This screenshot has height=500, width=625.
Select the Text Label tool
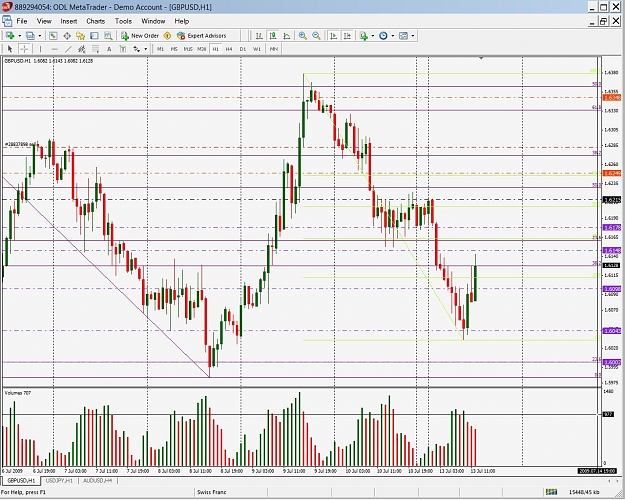point(123,49)
